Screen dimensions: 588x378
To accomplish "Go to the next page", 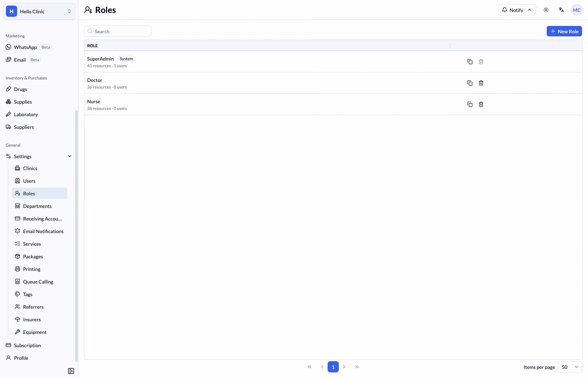I will click(x=344, y=367).
